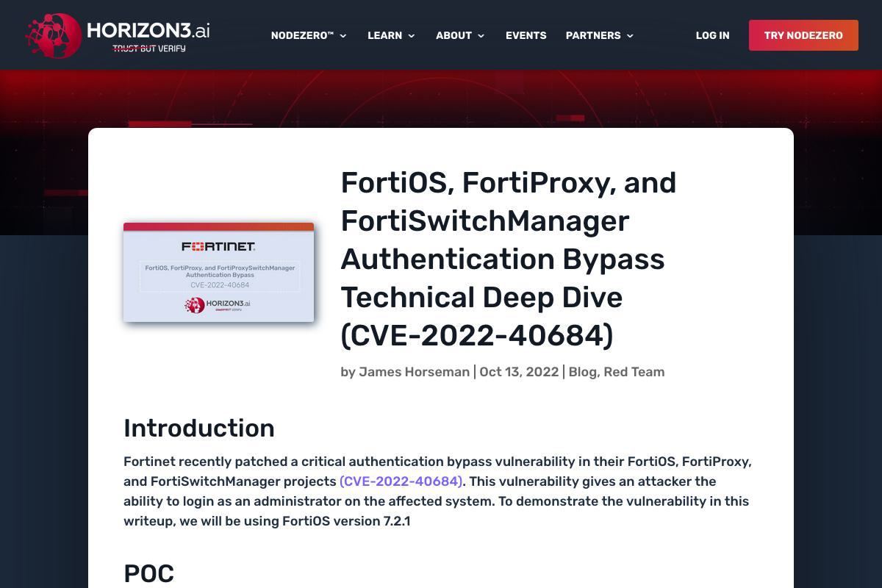
Task: Expand the NodeZero dropdown chevron
Action: [x=343, y=35]
